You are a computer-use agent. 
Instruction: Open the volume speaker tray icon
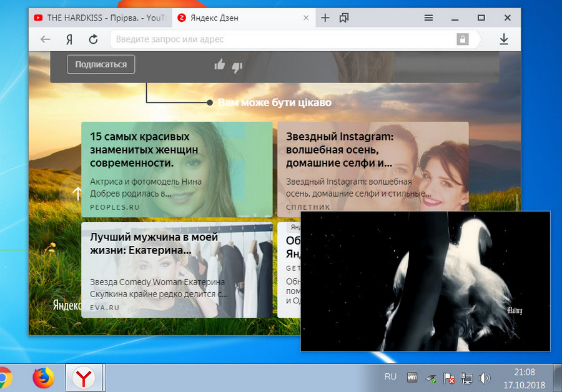484,378
